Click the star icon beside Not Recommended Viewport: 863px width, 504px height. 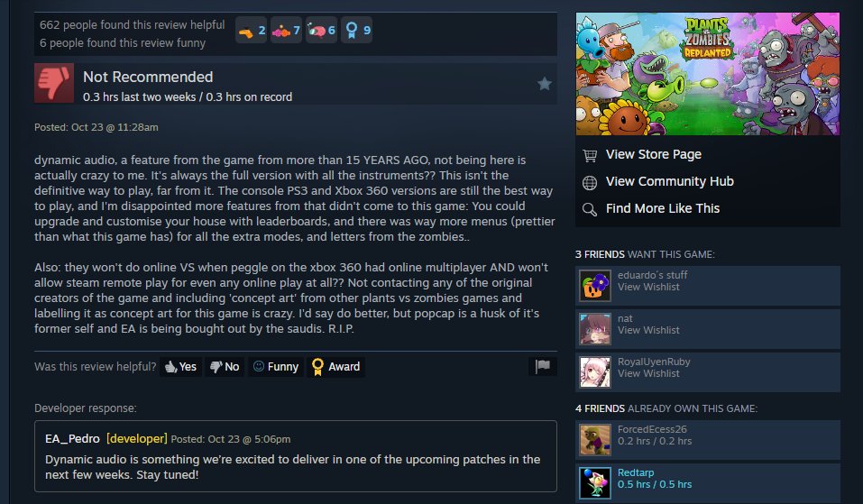click(545, 84)
